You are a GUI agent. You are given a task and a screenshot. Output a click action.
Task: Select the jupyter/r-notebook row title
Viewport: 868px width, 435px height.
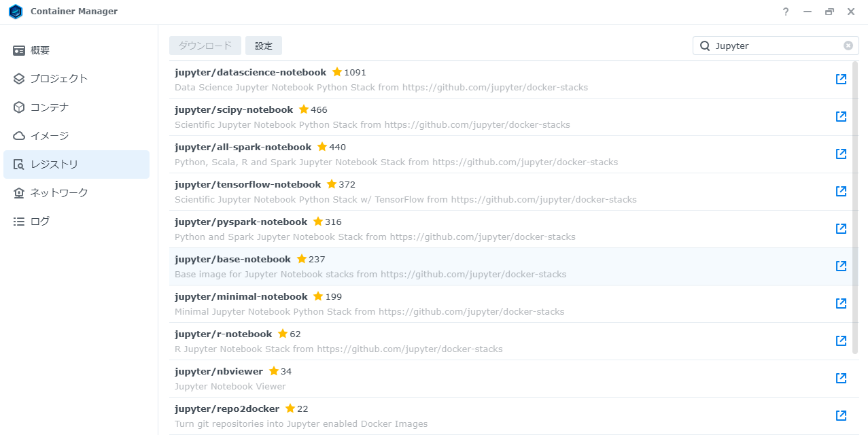coord(223,334)
